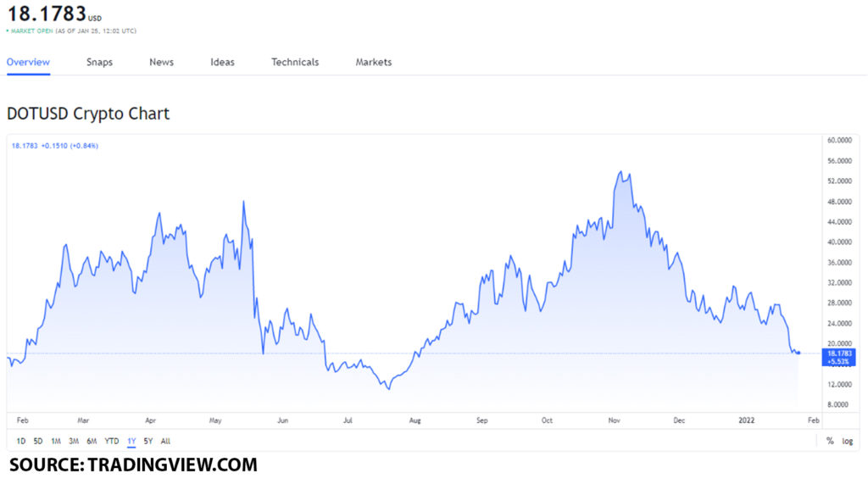
Task: Select the 1Y time range
Action: click(131, 442)
